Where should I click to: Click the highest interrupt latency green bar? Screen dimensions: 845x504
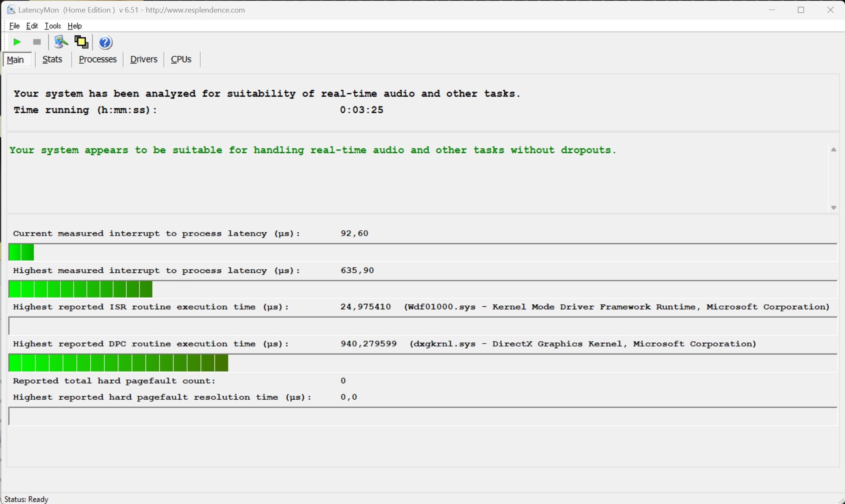tap(81, 290)
